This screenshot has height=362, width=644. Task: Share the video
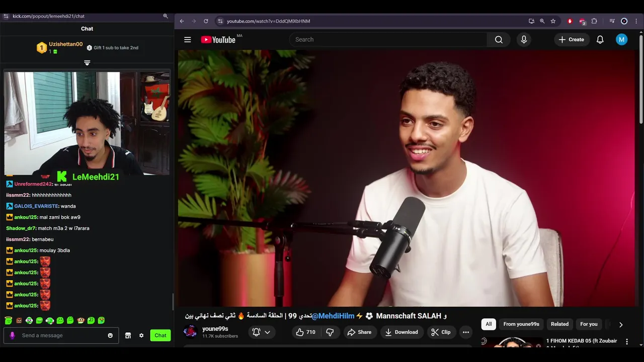[x=359, y=332]
